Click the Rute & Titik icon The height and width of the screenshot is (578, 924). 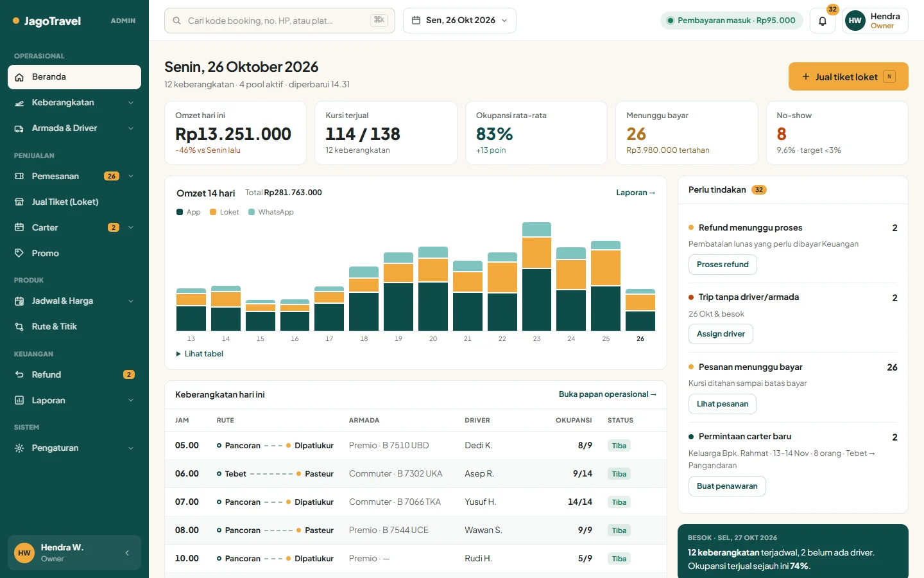coord(19,326)
